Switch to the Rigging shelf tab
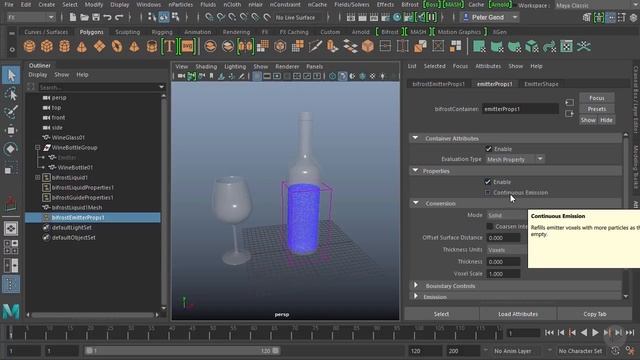Viewport: 640px width, 360px height. (162, 32)
